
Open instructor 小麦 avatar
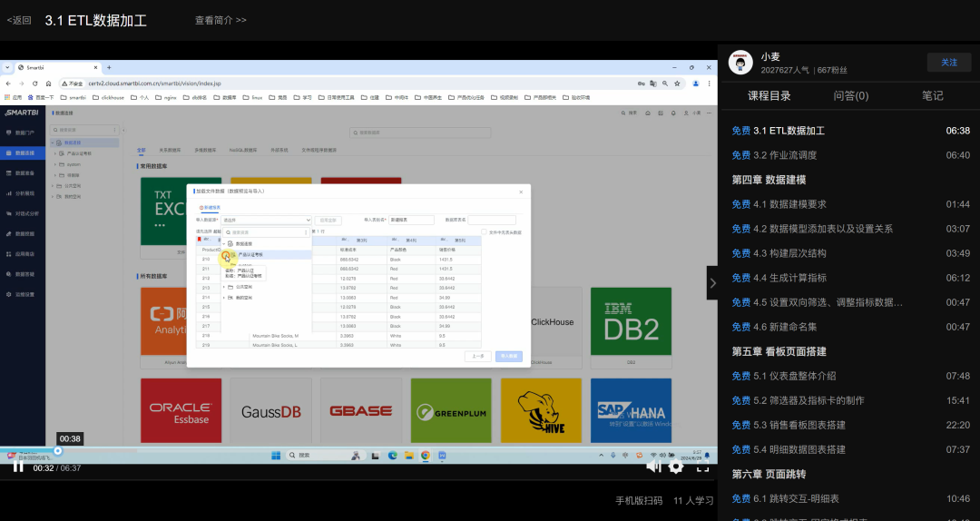click(740, 63)
